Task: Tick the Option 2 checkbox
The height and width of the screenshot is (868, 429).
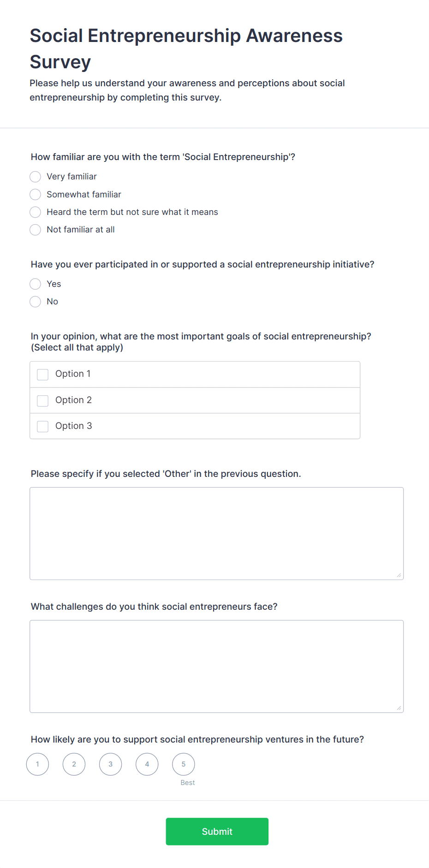Action: pyautogui.click(x=43, y=400)
